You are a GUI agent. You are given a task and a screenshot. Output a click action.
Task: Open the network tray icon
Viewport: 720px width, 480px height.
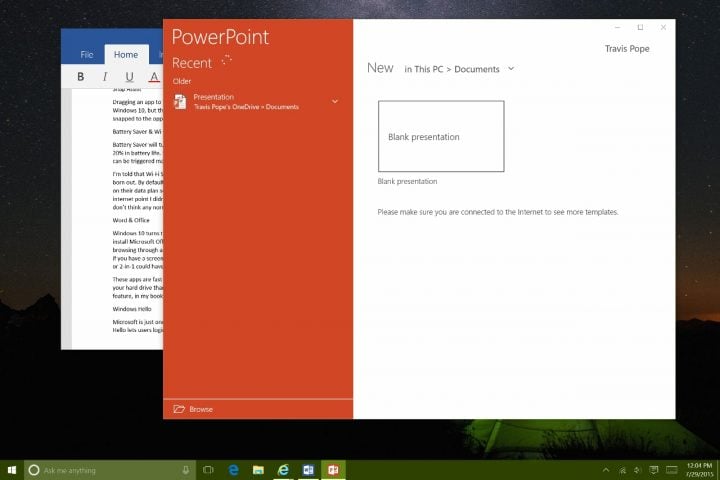point(622,470)
